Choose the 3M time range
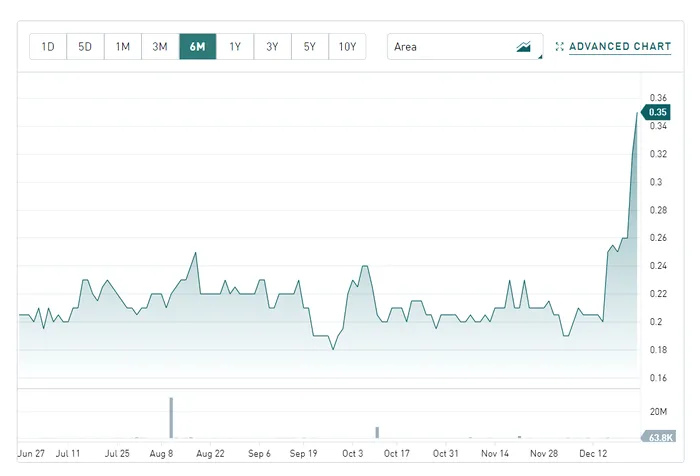700x476 pixels. [160, 47]
